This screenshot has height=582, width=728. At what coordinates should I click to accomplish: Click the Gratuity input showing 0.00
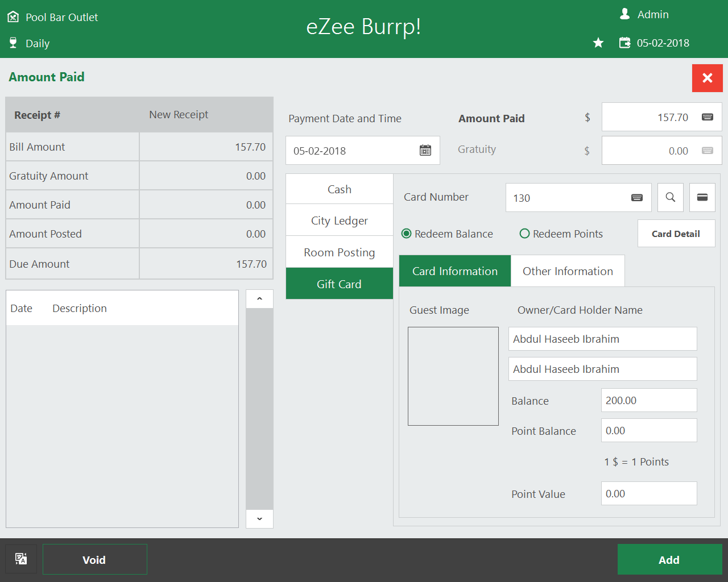coord(662,151)
